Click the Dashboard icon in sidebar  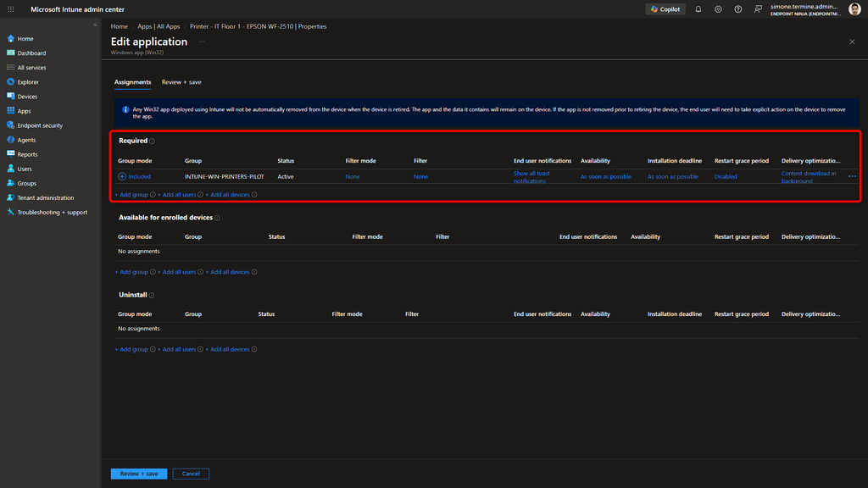click(x=10, y=53)
